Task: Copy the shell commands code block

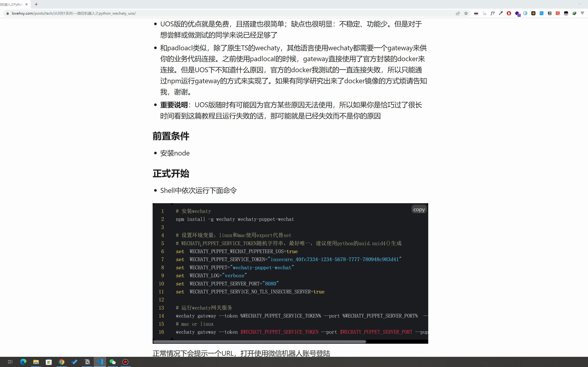Action: [x=419, y=209]
